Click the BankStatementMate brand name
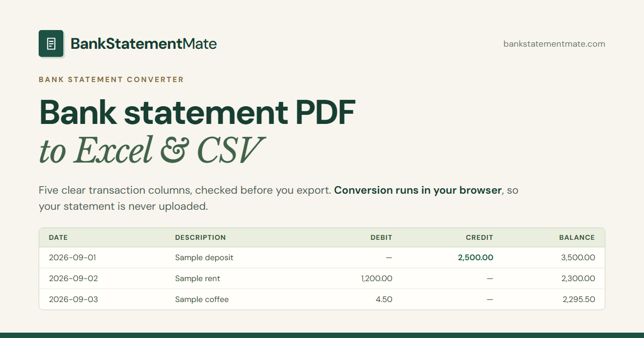The height and width of the screenshot is (338, 644). click(144, 44)
